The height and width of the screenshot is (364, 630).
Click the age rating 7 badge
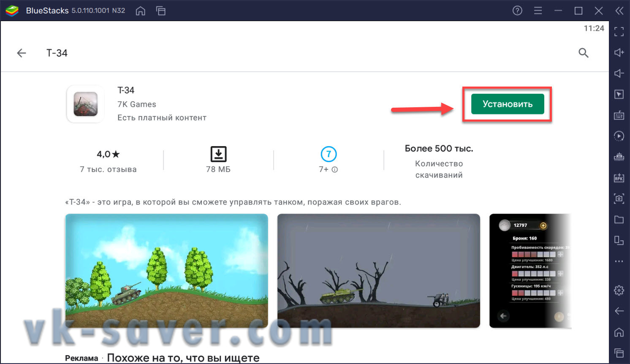click(x=329, y=154)
